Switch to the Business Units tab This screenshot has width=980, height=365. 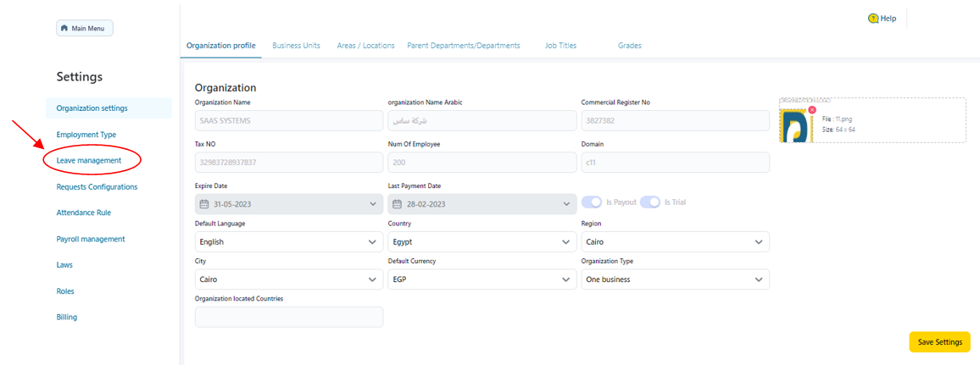pos(296,46)
